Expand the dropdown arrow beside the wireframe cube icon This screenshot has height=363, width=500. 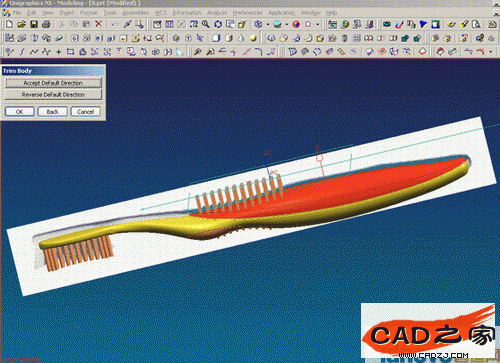tap(268, 24)
